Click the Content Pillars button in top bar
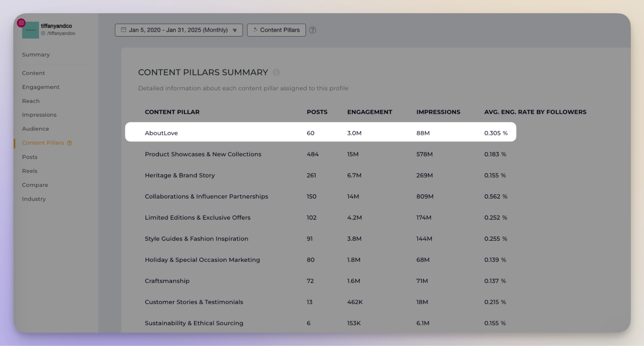 tap(276, 30)
